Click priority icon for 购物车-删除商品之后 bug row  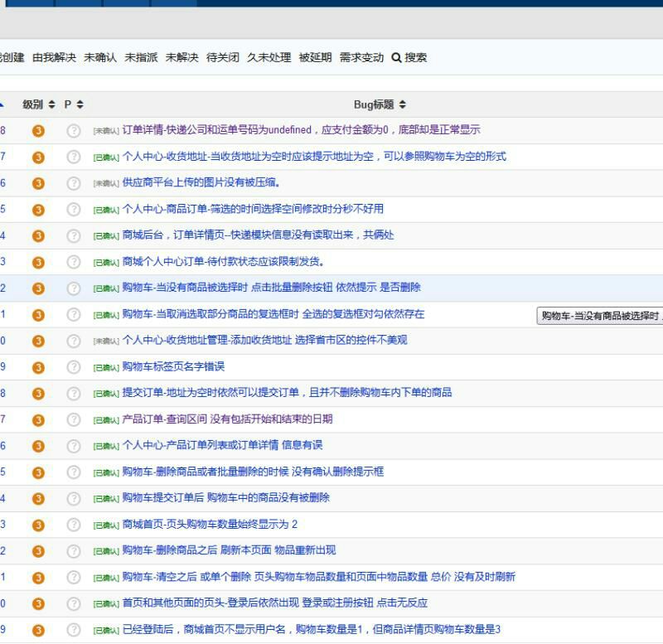pyautogui.click(x=74, y=551)
